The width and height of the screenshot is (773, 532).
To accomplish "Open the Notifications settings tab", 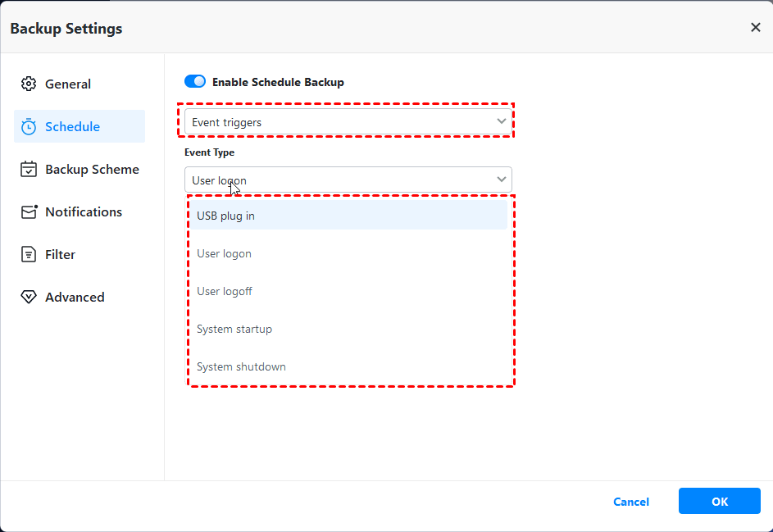I will pos(84,211).
